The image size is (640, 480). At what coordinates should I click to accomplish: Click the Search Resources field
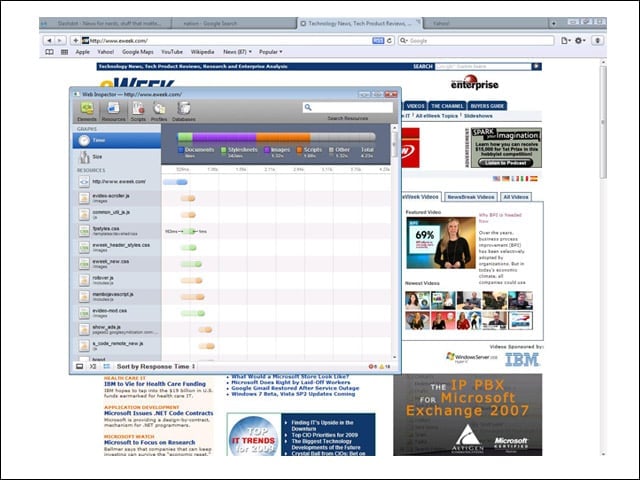click(348, 107)
